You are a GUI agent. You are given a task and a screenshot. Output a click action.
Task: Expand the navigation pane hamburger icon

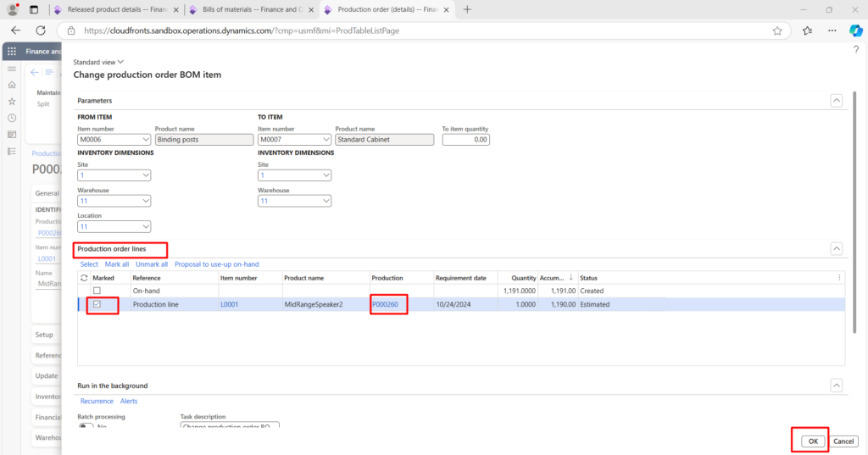[12, 69]
